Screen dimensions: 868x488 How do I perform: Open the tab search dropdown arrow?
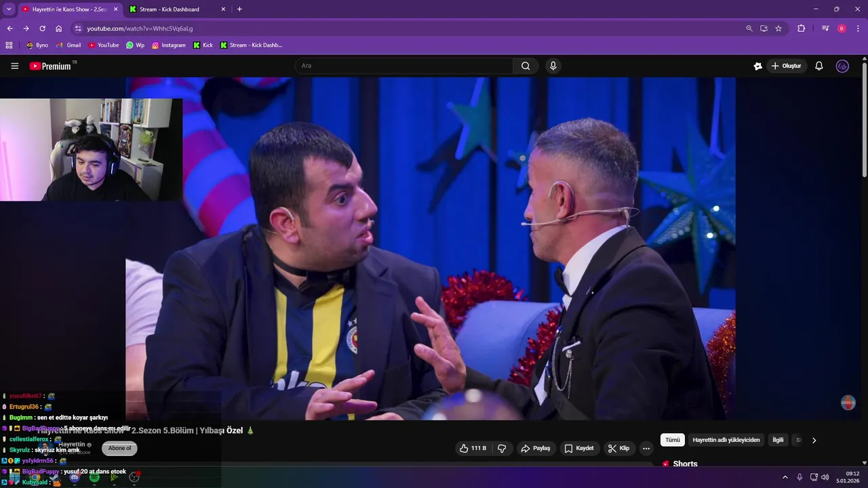coord(9,9)
